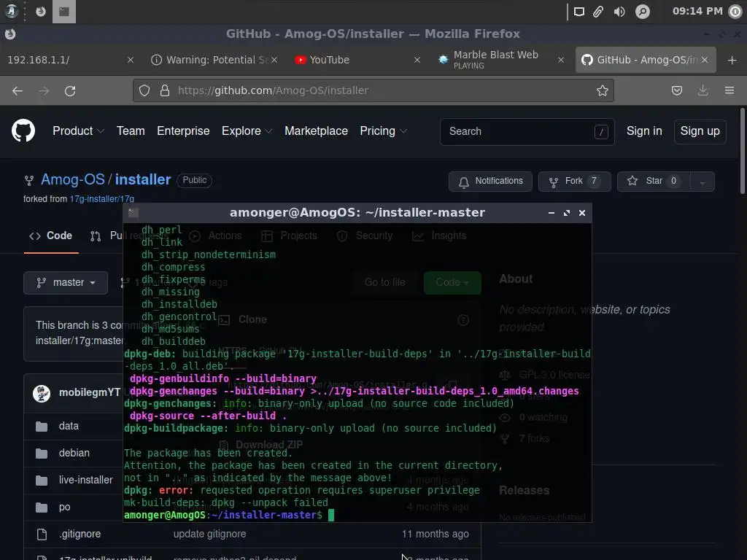
Task: Click the update gitignore commit message
Action: (209, 534)
